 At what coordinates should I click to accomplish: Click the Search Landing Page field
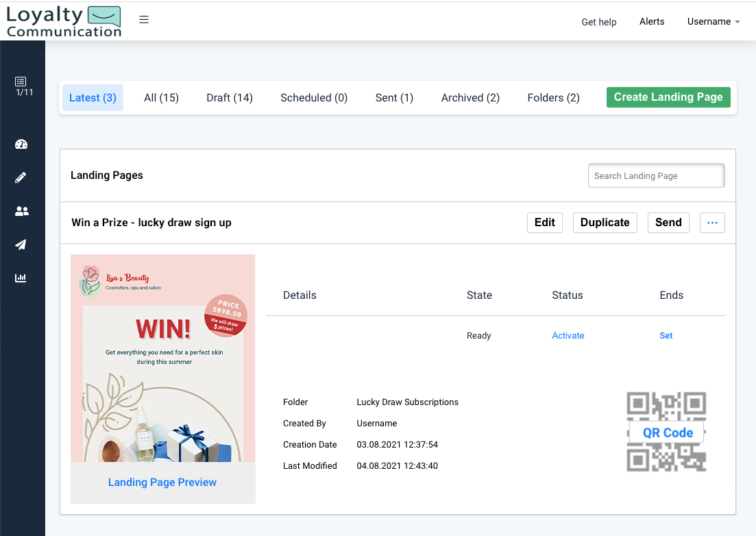656,175
